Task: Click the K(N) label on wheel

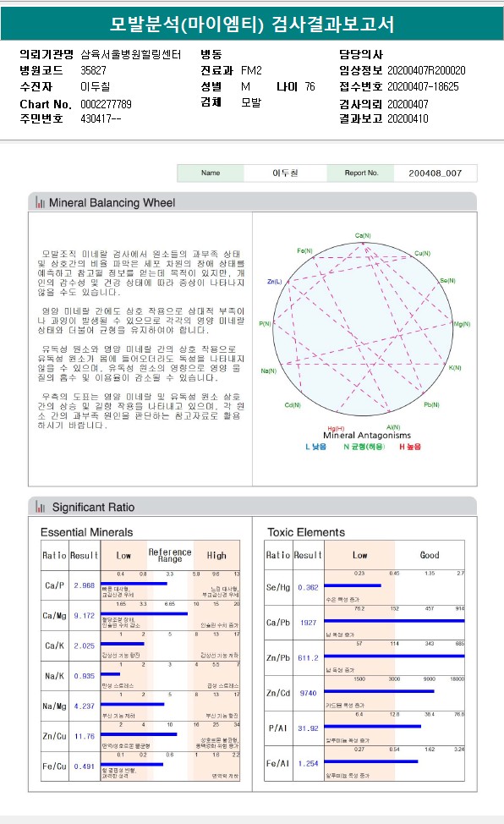Action: [x=455, y=368]
